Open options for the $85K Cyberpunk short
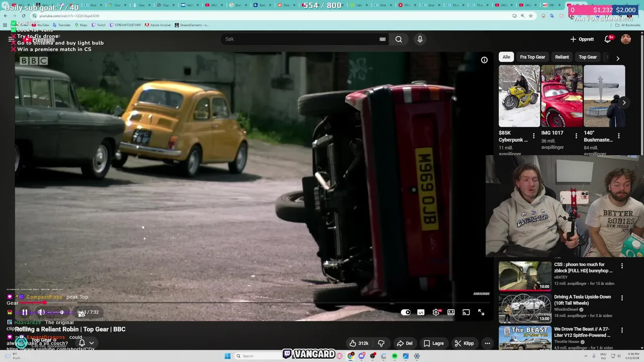Screen dimensions: 644x362 [x=534, y=136]
